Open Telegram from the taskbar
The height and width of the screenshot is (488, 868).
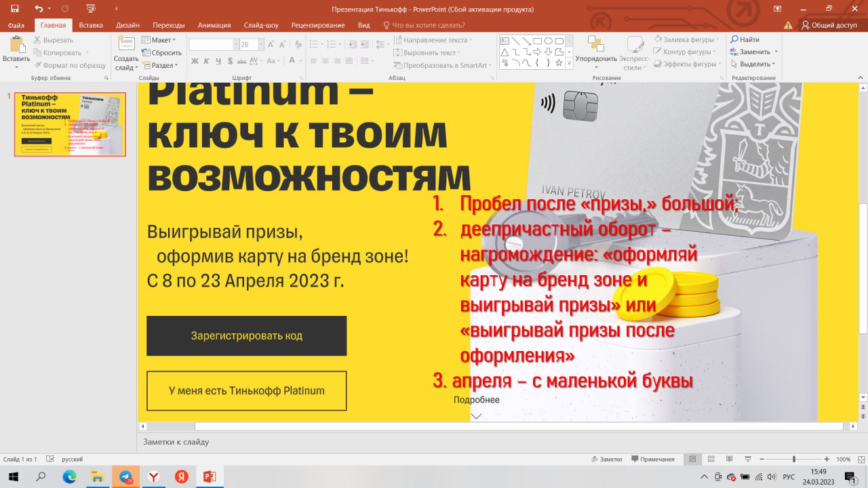tap(126, 476)
